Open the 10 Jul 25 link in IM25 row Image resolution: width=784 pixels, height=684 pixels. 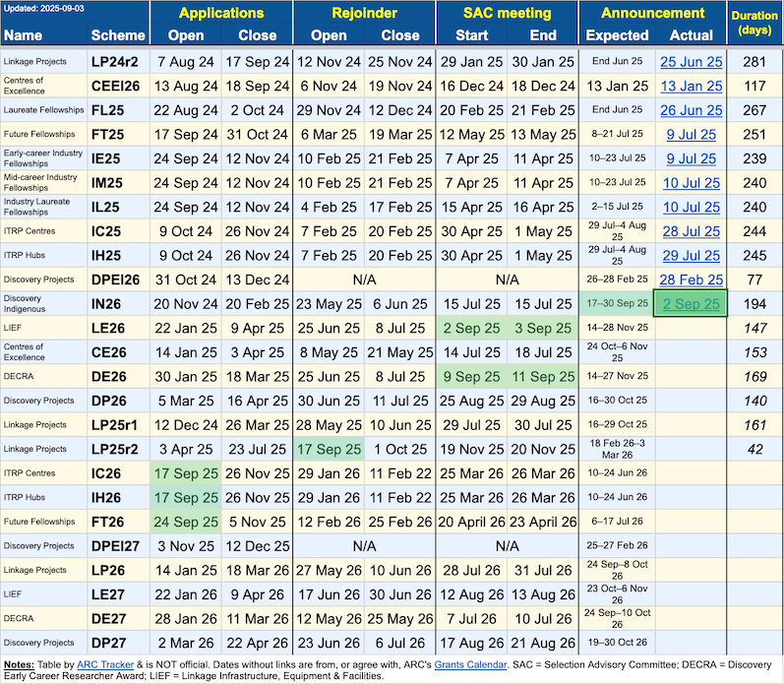click(x=691, y=182)
